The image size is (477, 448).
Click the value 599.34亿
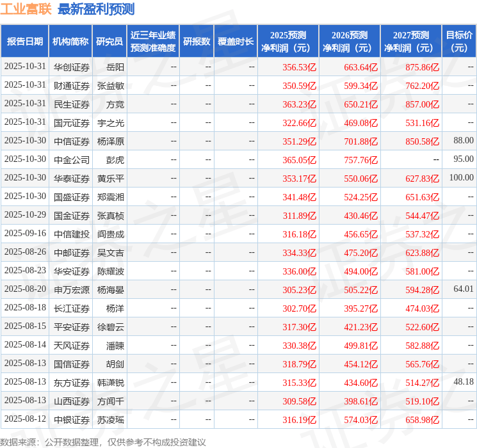tap(361, 86)
